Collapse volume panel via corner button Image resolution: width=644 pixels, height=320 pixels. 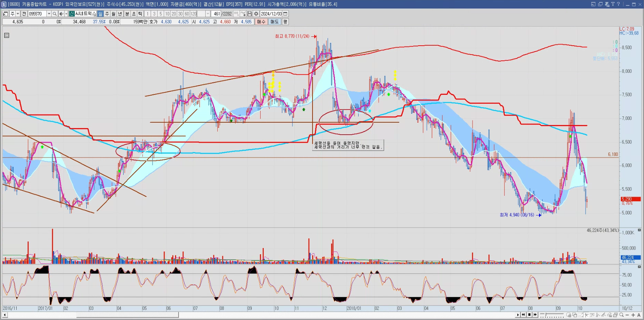(x=639, y=230)
